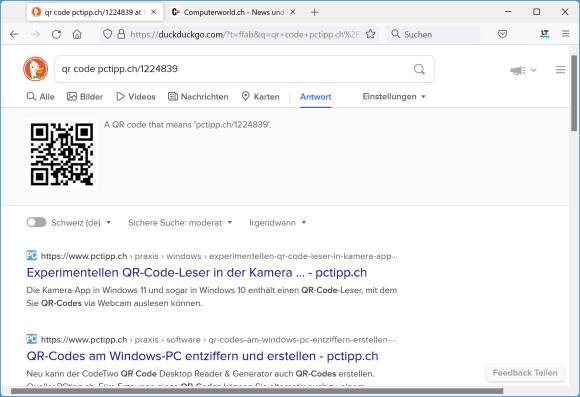Submit search with the magnifier icon
Image resolution: width=580 pixels, height=397 pixels.
pos(419,69)
